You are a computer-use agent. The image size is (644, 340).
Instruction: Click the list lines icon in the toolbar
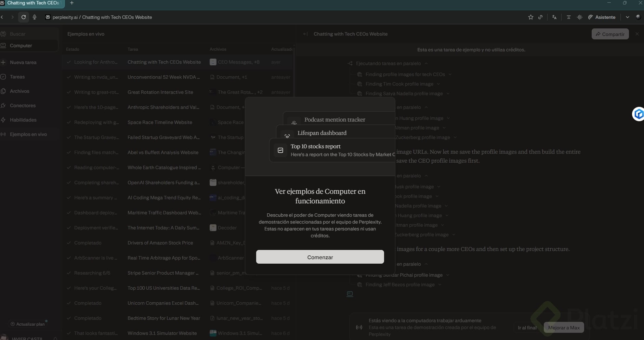(x=569, y=17)
